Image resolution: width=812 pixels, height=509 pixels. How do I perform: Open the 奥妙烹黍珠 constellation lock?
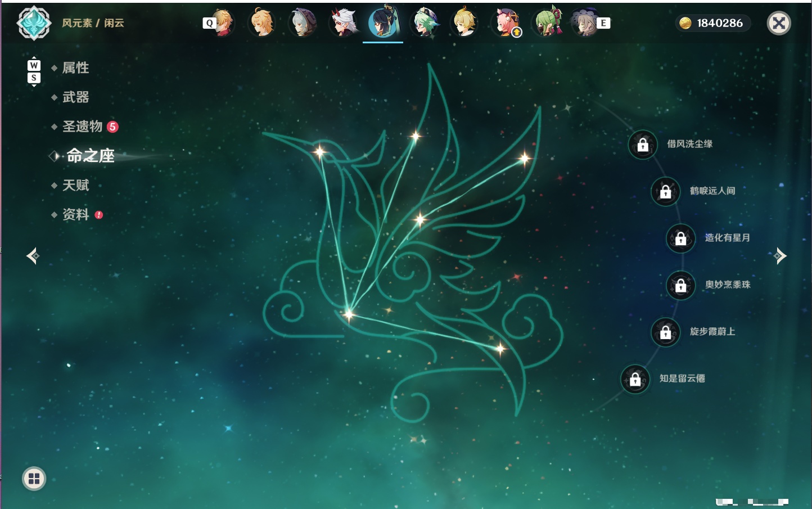681,285
